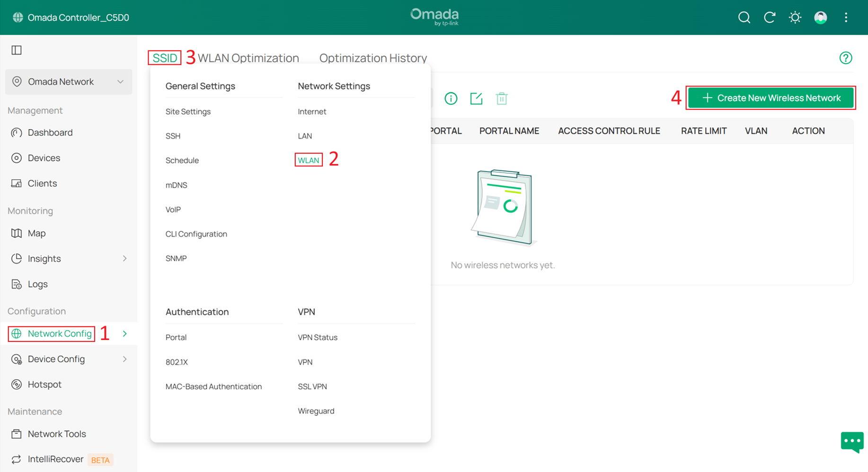Image resolution: width=868 pixels, height=472 pixels.
Task: Select the edit icon next to the table
Action: [x=477, y=98]
